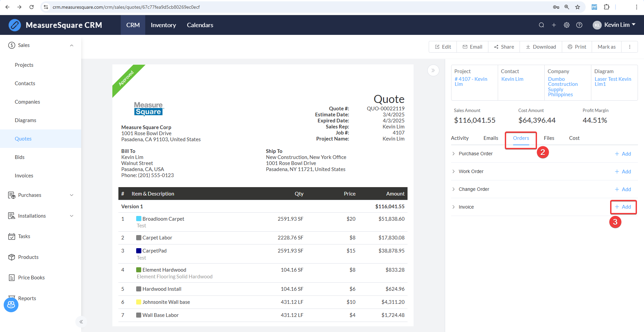644x332 pixels.
Task: Select the Orders tab
Action: point(521,138)
